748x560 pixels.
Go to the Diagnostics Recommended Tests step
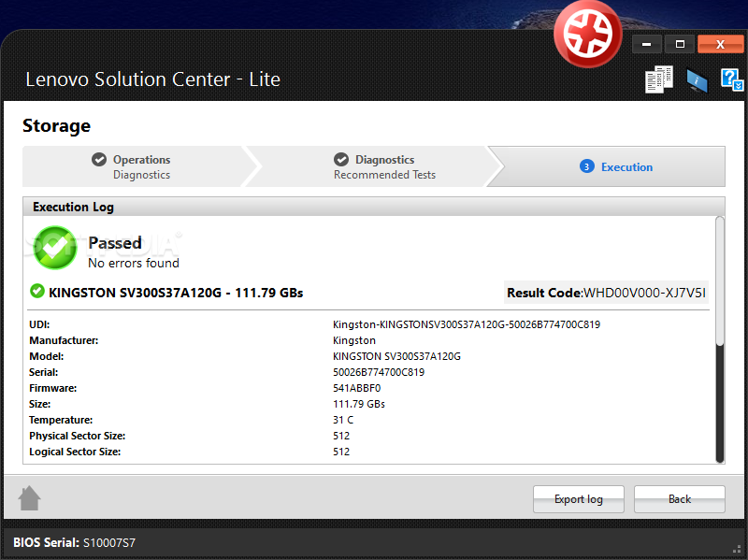click(375, 166)
